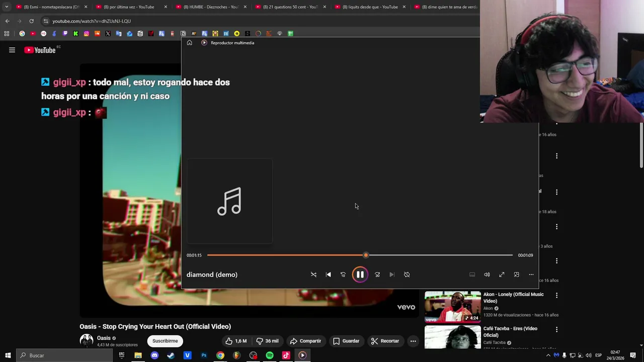Click the previous track button in media player
Image resolution: width=644 pixels, height=362 pixels.
coord(329,275)
